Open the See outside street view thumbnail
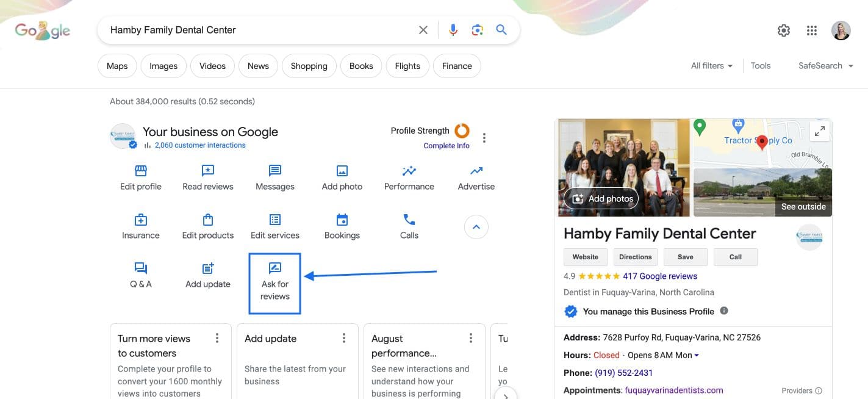This screenshot has height=399, width=868. (x=763, y=192)
